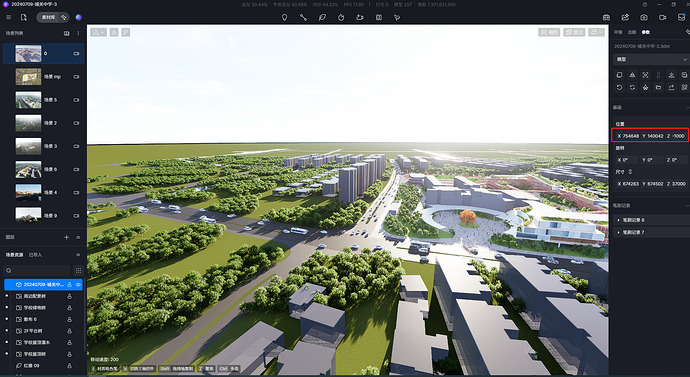
Task: Click the camera icon on the 场景 2 row
Action: click(76, 123)
